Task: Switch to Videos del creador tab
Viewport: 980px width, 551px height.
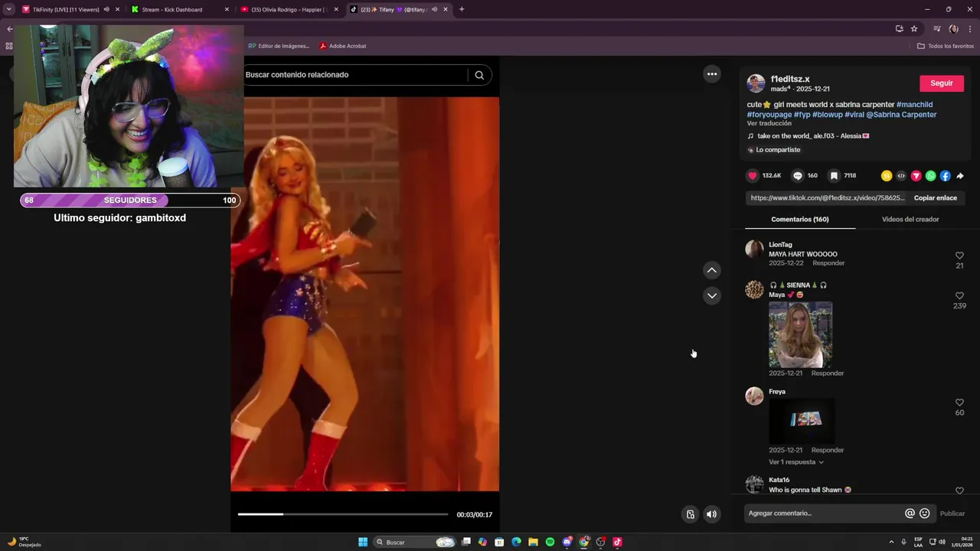Action: tap(910, 220)
